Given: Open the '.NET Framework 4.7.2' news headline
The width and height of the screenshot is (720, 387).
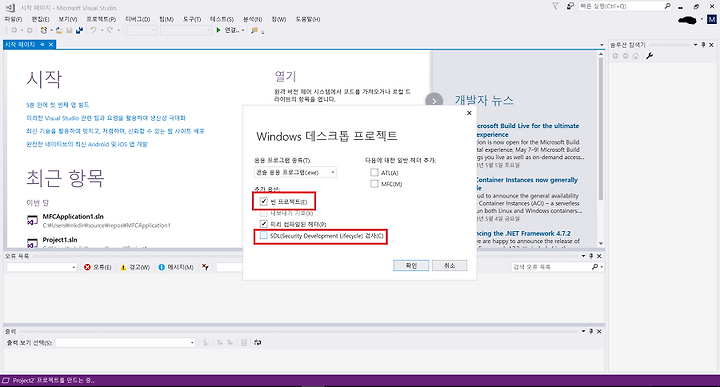Looking at the screenshot, I should click(x=523, y=233).
